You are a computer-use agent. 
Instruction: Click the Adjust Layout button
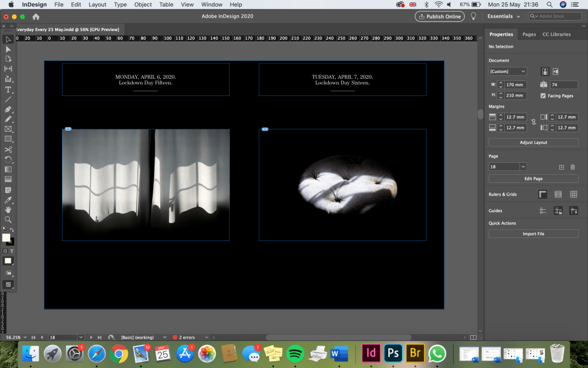click(533, 142)
